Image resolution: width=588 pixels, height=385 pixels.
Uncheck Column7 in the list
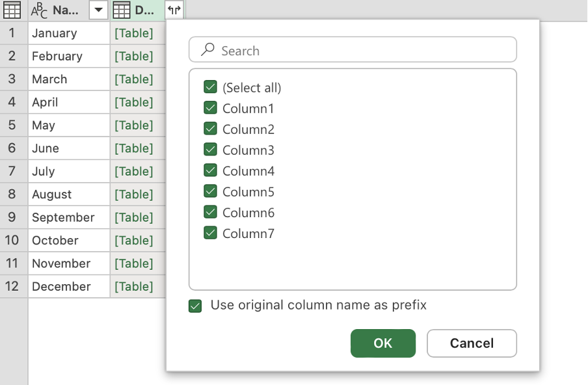click(210, 233)
